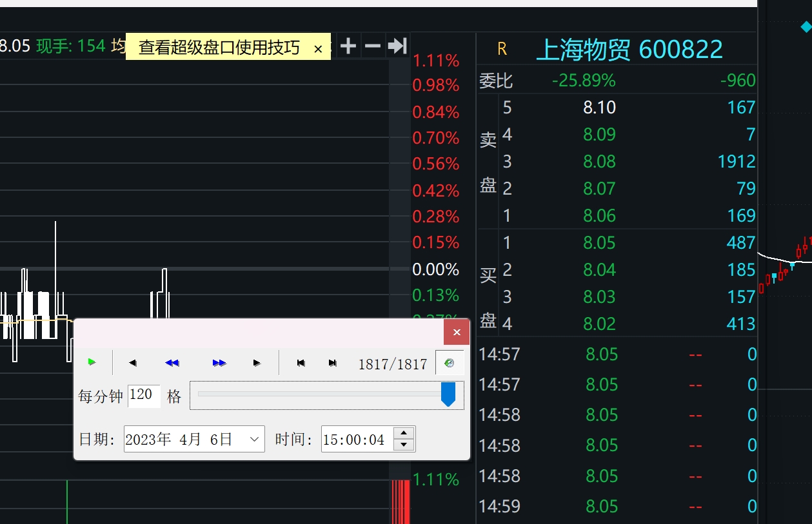812x524 pixels.
Task: Click sell-2 volume 79
Action: click(746, 188)
